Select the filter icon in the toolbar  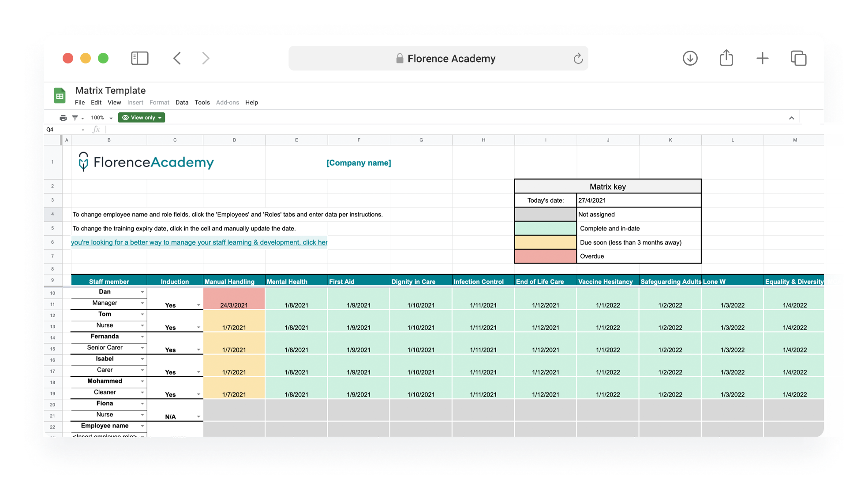click(76, 118)
